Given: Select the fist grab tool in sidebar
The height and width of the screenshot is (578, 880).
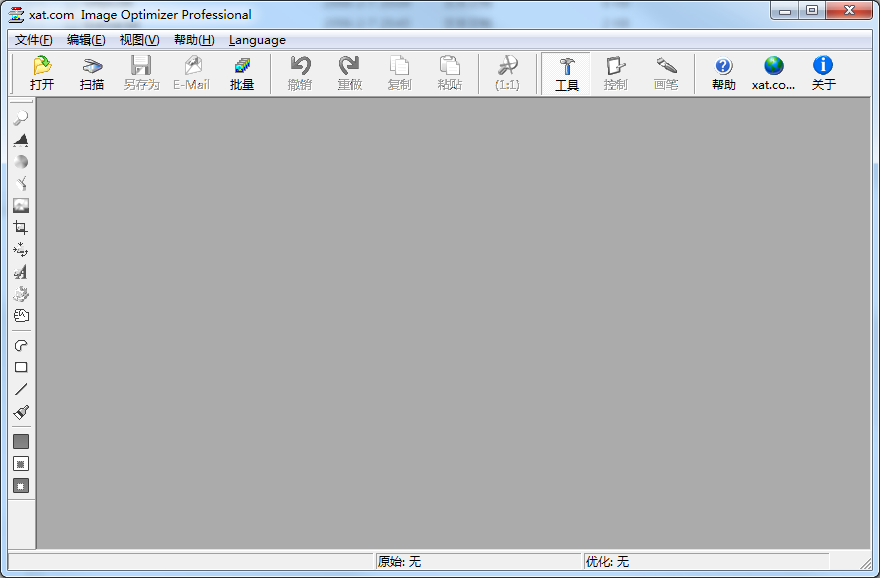Looking at the screenshot, I should point(21,316).
